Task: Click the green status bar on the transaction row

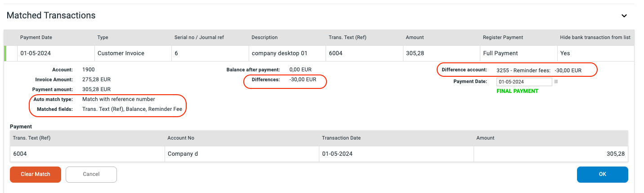Action: (x=5, y=53)
